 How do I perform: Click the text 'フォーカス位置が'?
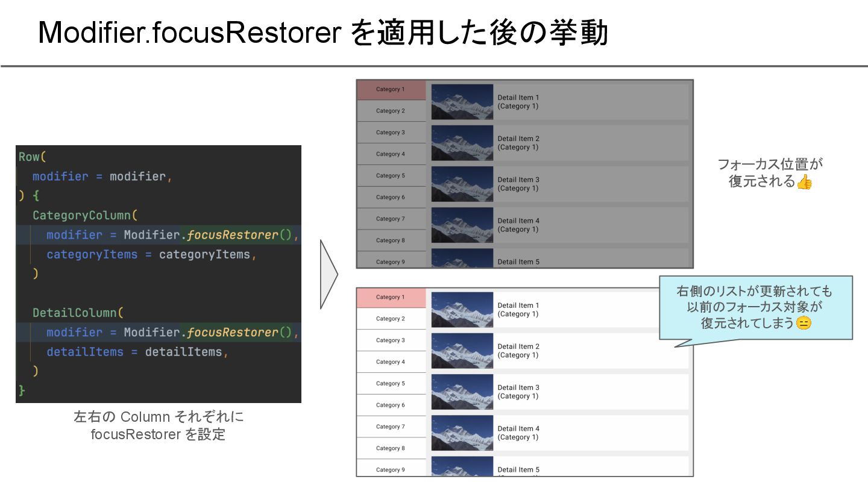770,164
